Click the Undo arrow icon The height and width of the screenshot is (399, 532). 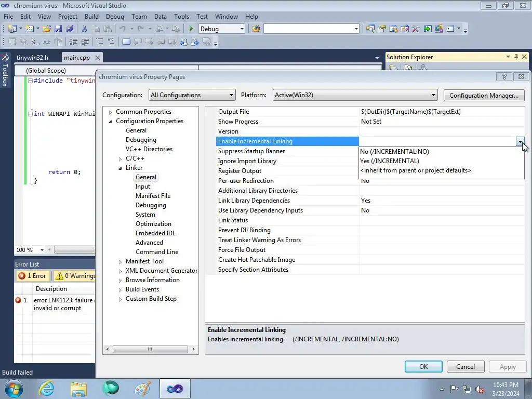coord(123,29)
